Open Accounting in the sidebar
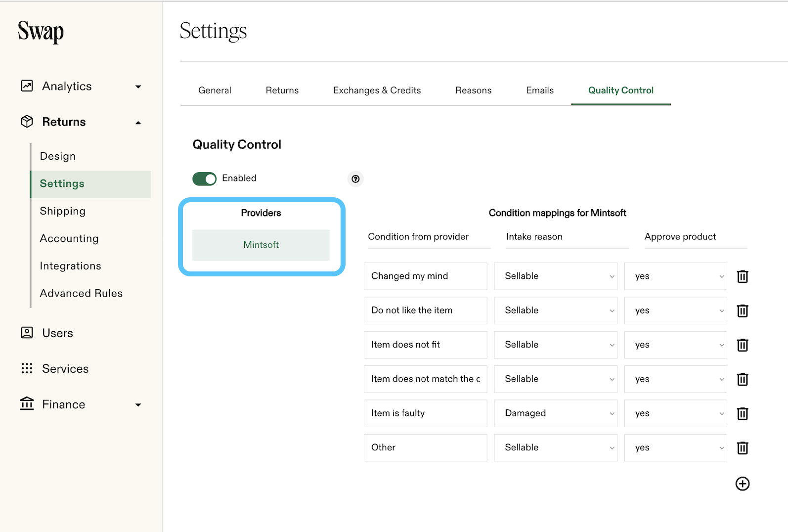This screenshot has width=788, height=532. click(69, 238)
